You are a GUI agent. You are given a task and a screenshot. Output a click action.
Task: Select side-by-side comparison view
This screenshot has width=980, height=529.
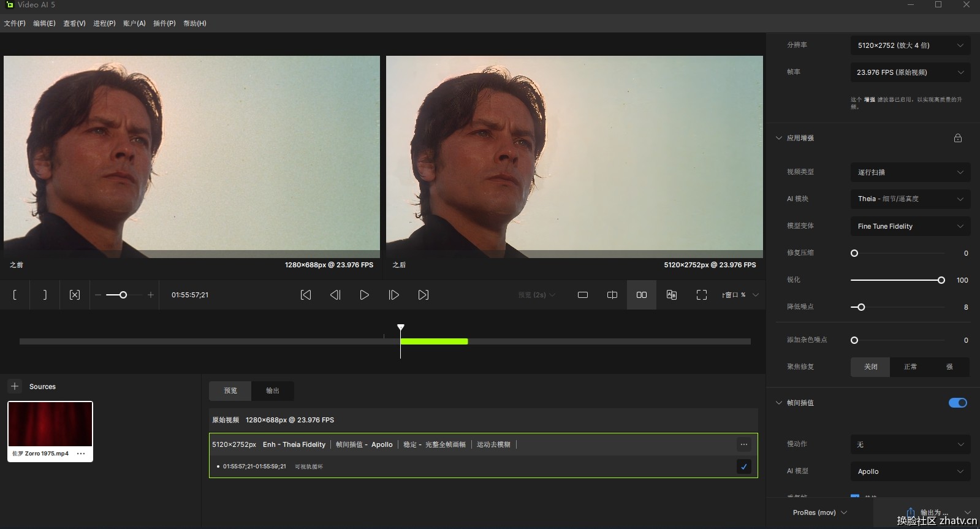642,295
